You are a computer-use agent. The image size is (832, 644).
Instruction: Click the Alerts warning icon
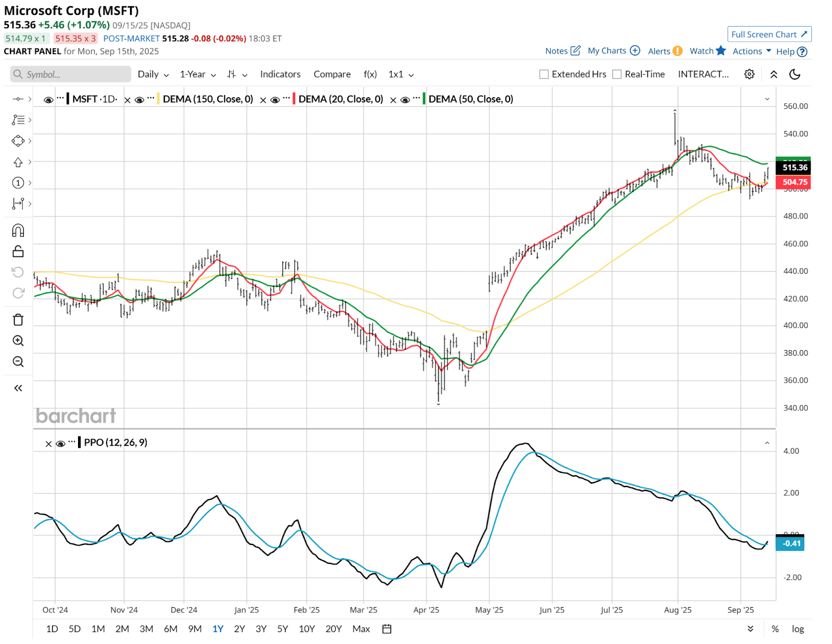pos(677,51)
